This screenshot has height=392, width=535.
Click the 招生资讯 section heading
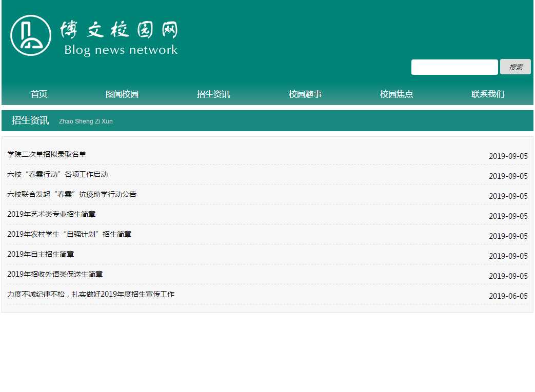coord(30,120)
